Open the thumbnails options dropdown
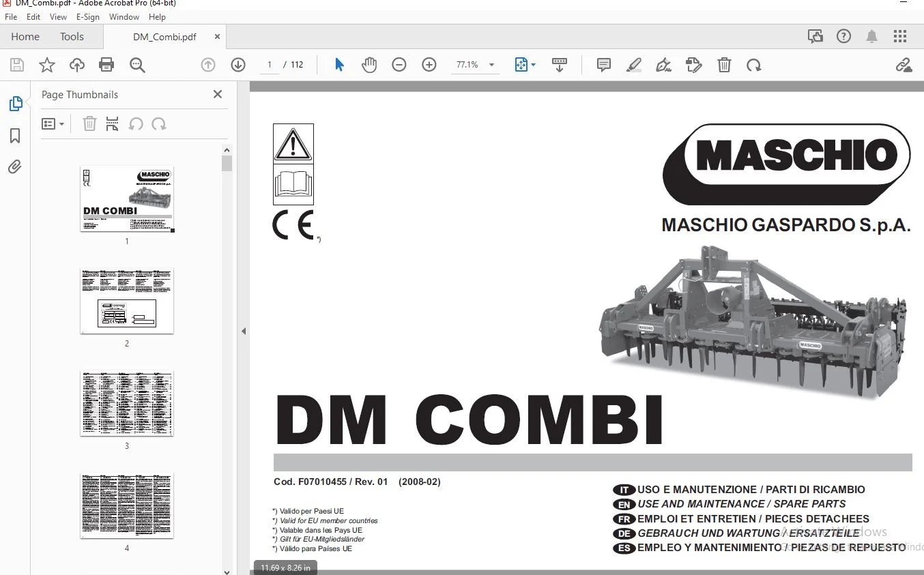Screen dimensions: 924x575 tap(53, 124)
